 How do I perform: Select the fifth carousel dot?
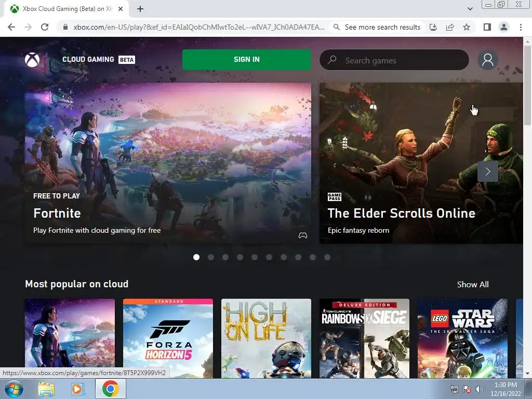[255, 257]
